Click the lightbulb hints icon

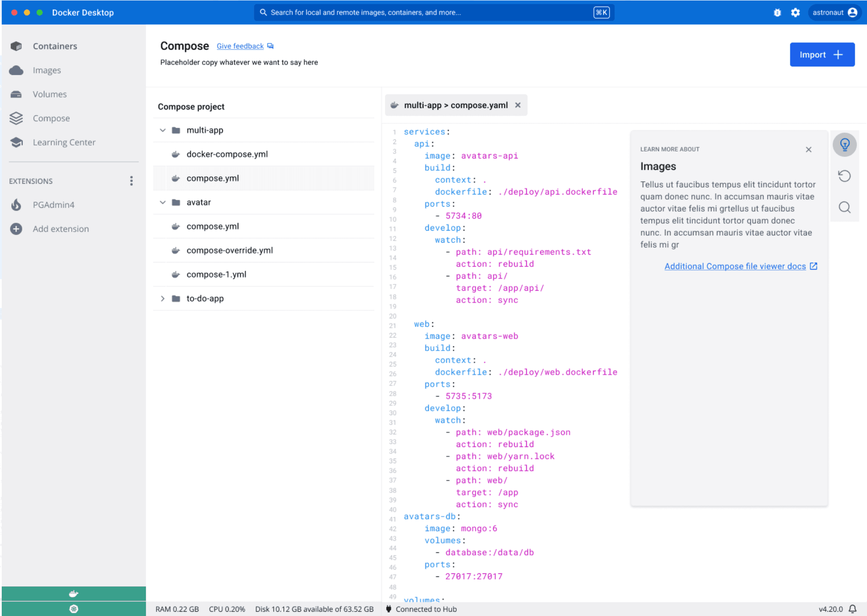[x=844, y=145]
